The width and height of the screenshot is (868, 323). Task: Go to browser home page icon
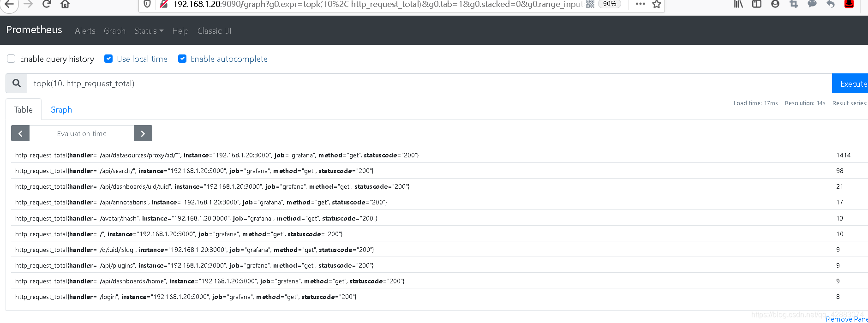click(x=65, y=4)
